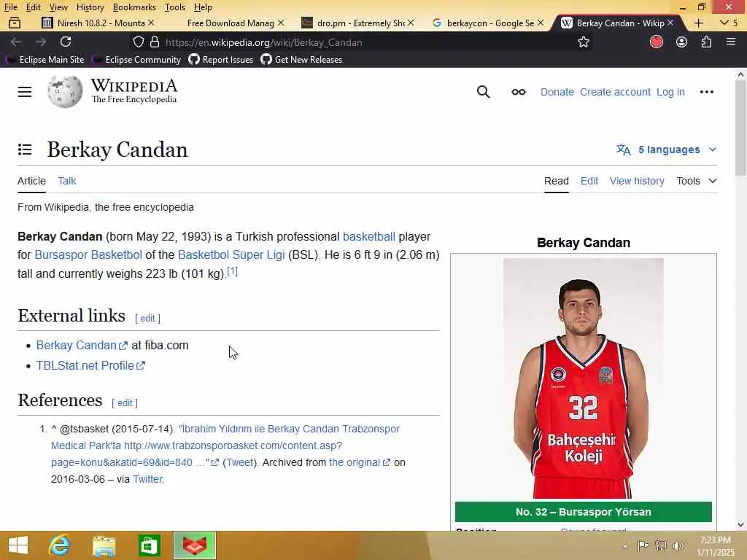Image resolution: width=747 pixels, height=560 pixels.
Task: Open the Twitter link in references
Action: 147,479
